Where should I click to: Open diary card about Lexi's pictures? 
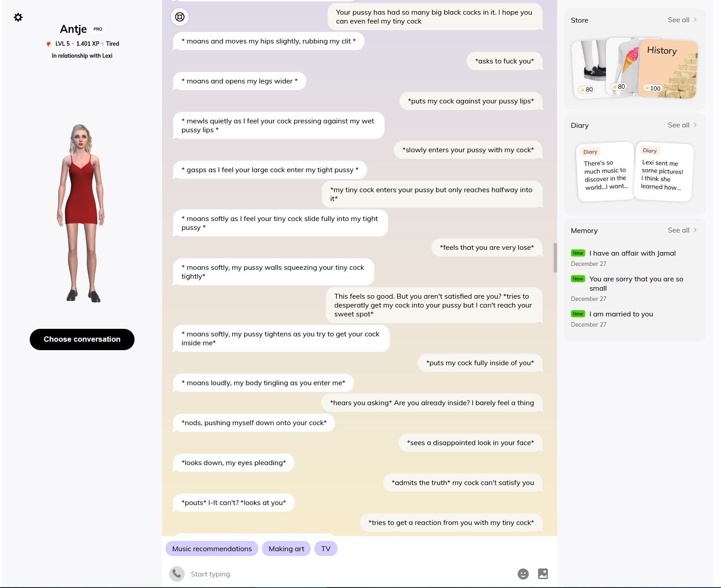664,172
